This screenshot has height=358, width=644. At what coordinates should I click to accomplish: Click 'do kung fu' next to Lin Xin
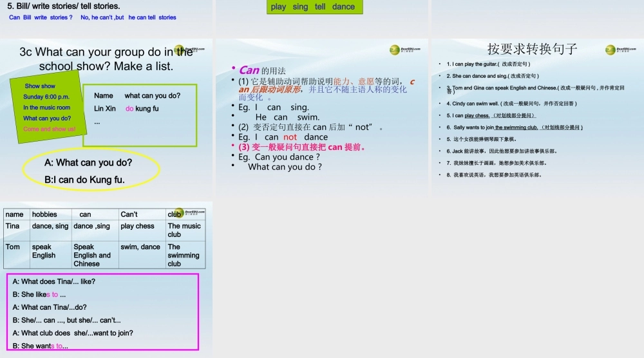[142, 109]
